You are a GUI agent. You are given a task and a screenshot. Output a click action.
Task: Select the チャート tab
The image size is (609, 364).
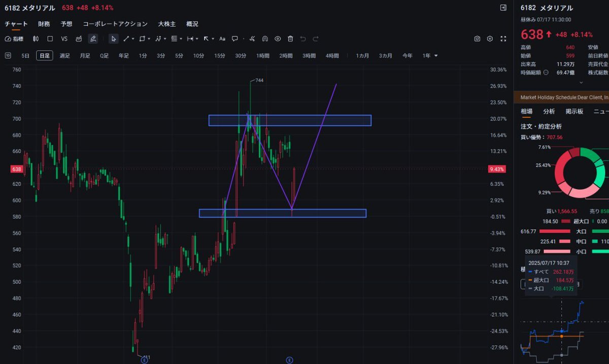tap(16, 24)
